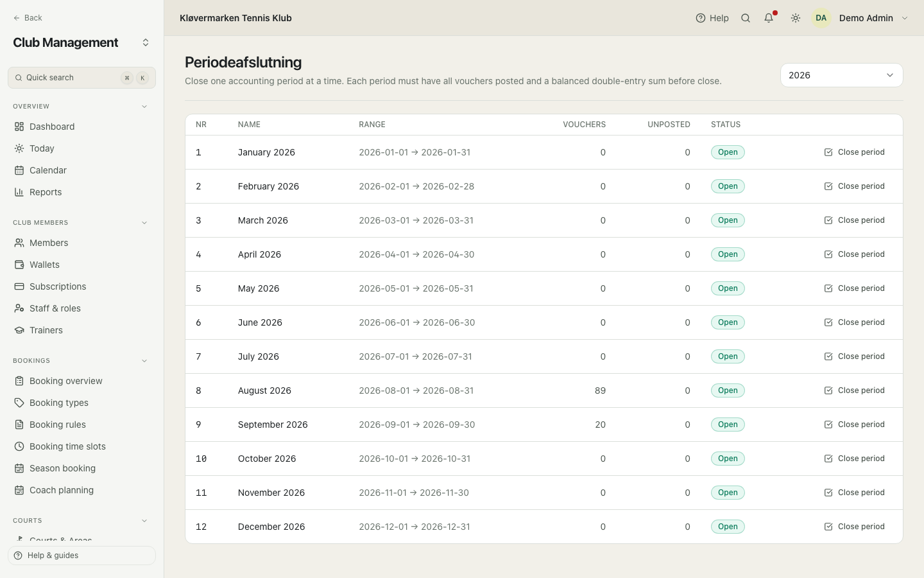Click the 'September 2026' period name

pyautogui.click(x=273, y=425)
